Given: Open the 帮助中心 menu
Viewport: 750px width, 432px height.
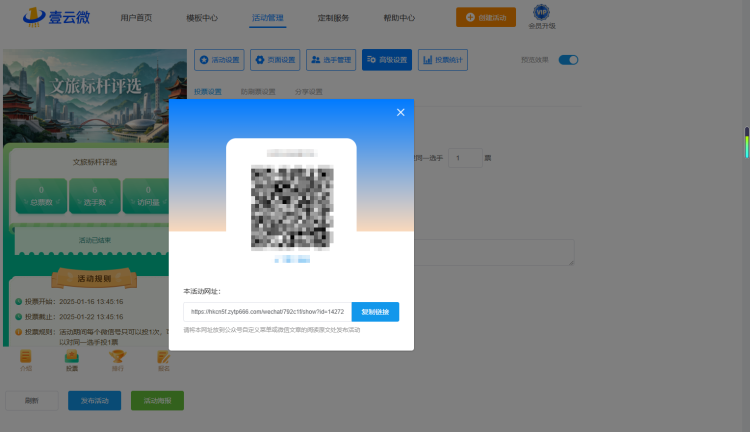Looking at the screenshot, I should point(399,18).
